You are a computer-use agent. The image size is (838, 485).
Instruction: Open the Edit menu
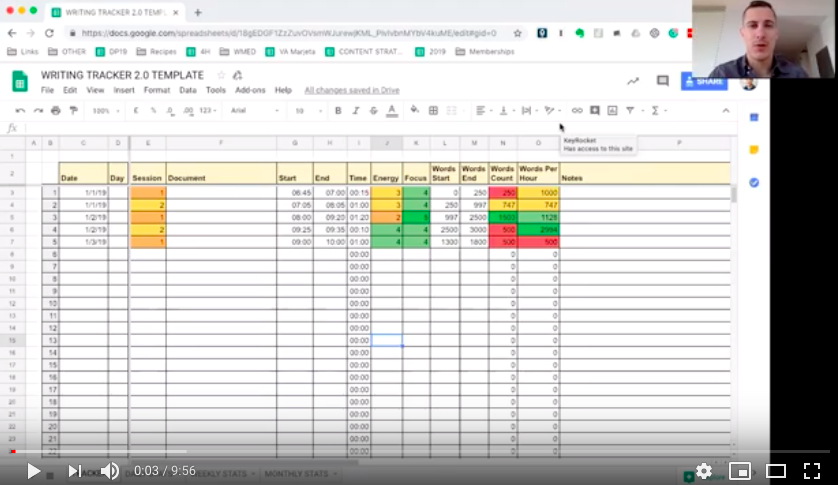click(x=70, y=90)
